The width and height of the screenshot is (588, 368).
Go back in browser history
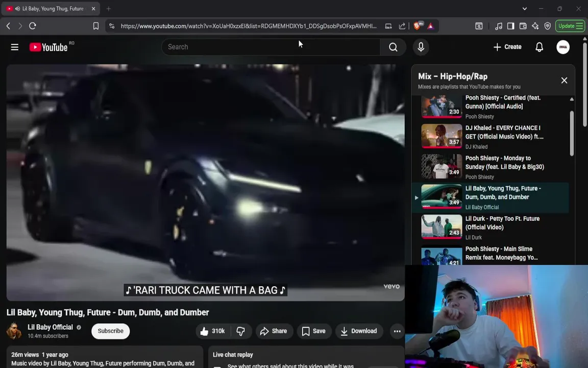click(8, 26)
